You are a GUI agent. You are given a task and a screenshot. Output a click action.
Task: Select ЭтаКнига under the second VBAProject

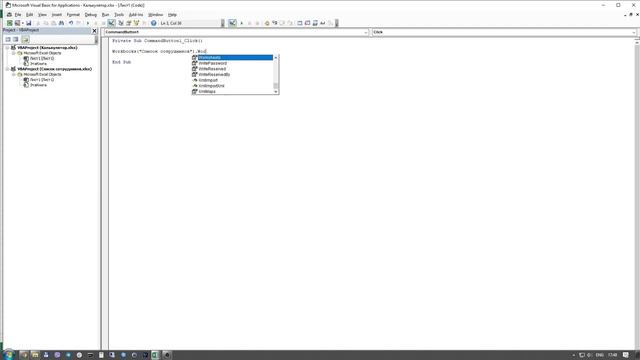coord(38,85)
